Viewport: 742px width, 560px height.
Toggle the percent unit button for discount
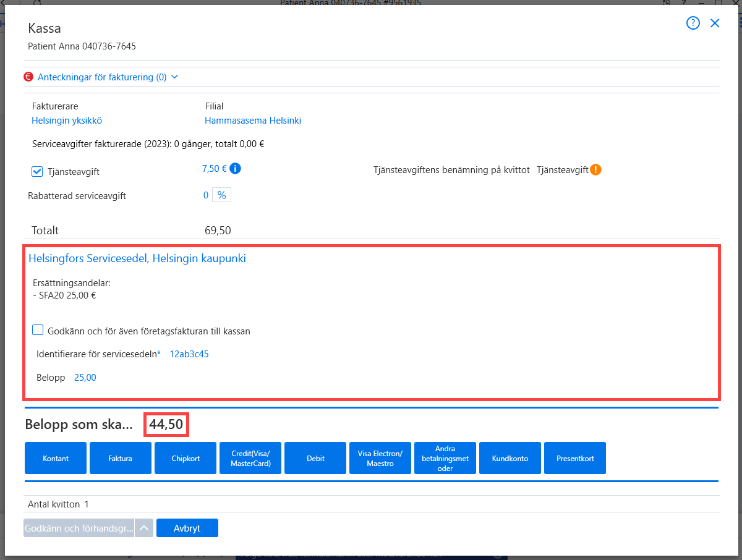tap(221, 195)
